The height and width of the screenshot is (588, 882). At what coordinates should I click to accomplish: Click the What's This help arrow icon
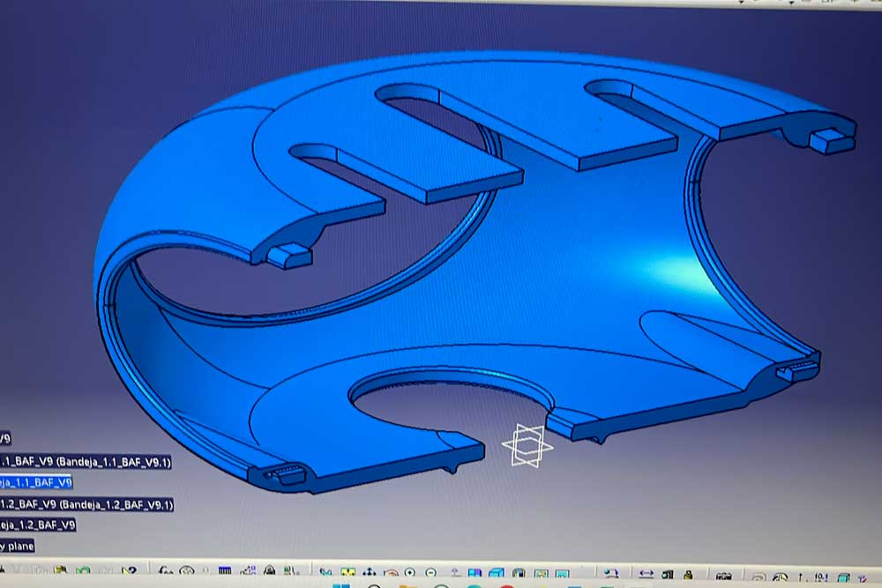pos(129,573)
